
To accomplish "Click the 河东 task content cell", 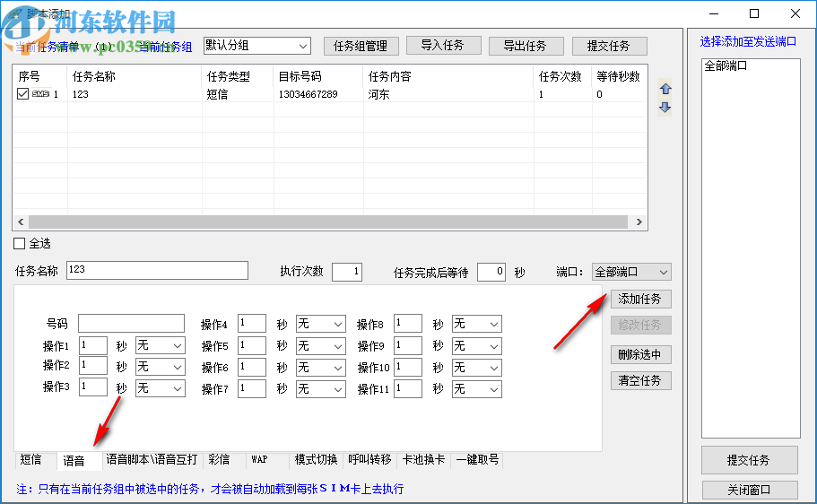I will pos(378,94).
